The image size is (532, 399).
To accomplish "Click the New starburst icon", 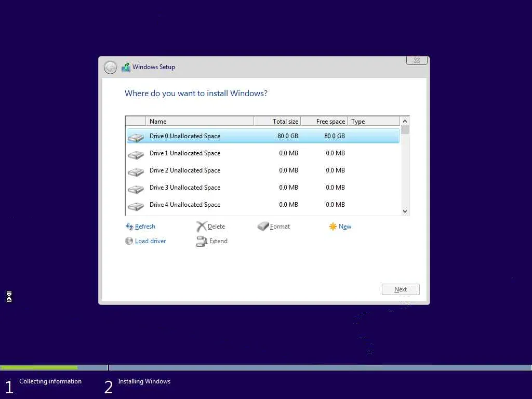I will 332,227.
